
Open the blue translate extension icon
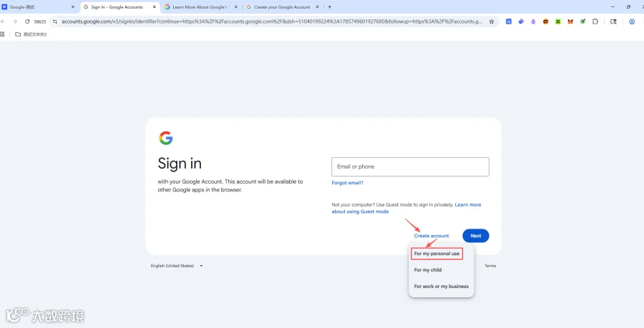coord(509,21)
